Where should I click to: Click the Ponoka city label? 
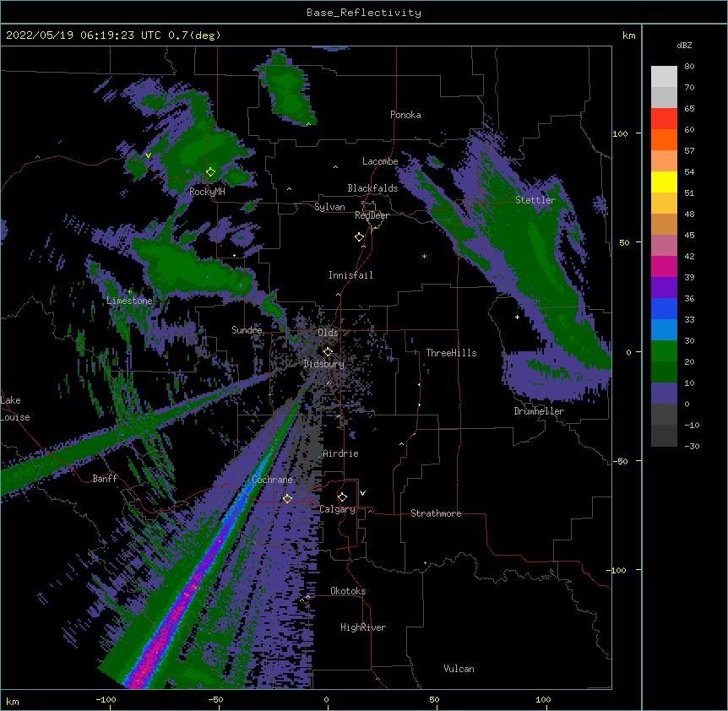pyautogui.click(x=405, y=115)
